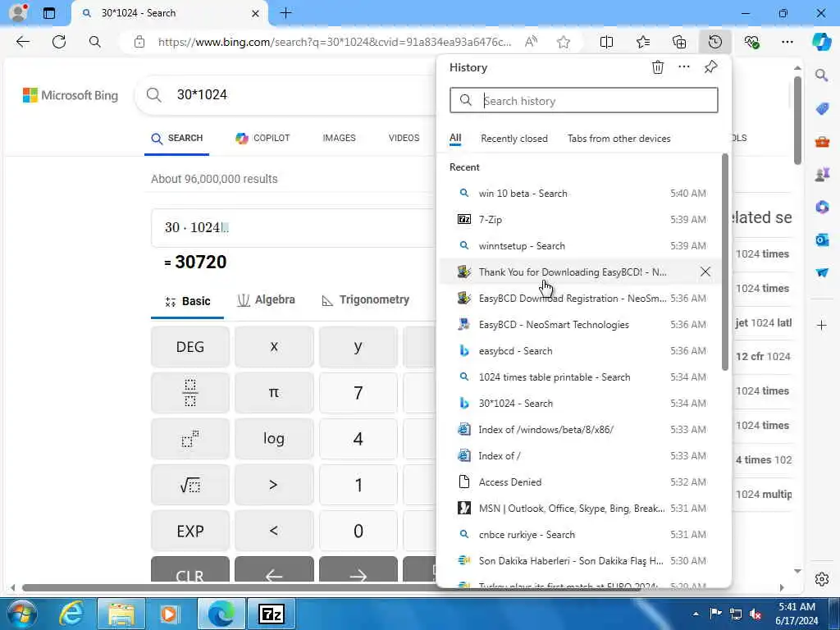Open the Favorites list
This screenshot has width=840, height=630.
coord(643,42)
